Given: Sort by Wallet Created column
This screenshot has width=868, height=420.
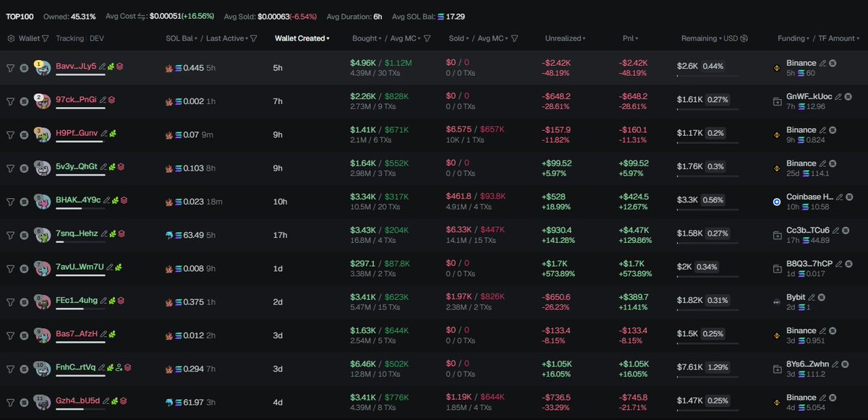Looking at the screenshot, I should click(x=302, y=38).
